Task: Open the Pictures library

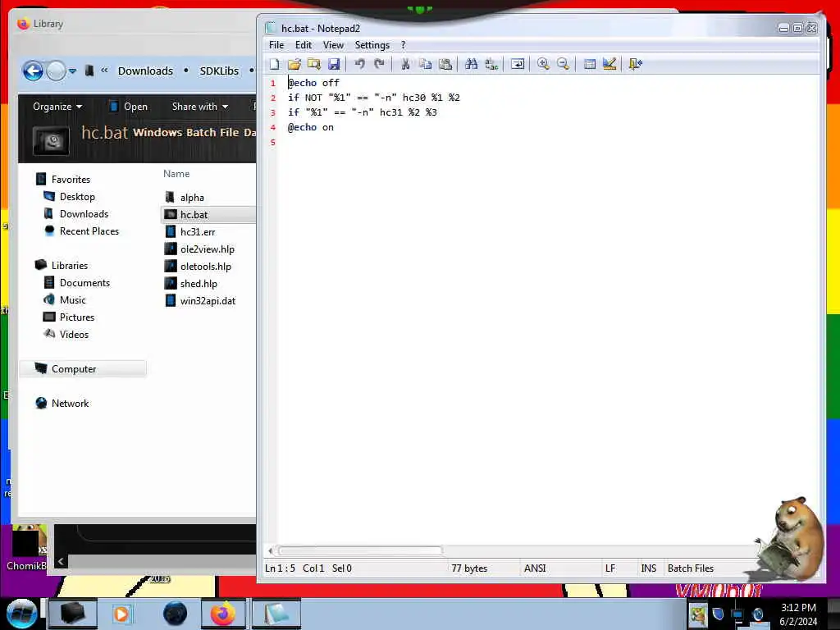Action: point(76,317)
